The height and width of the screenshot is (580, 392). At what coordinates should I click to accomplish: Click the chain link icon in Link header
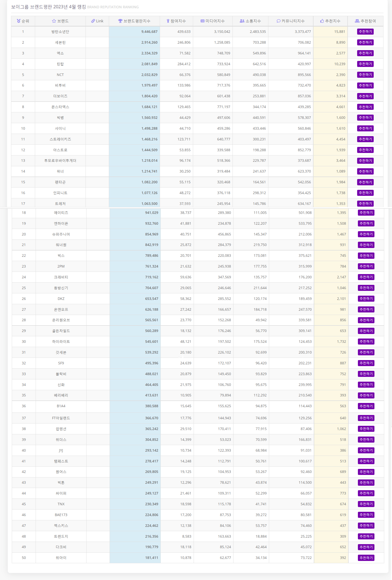pos(93,21)
